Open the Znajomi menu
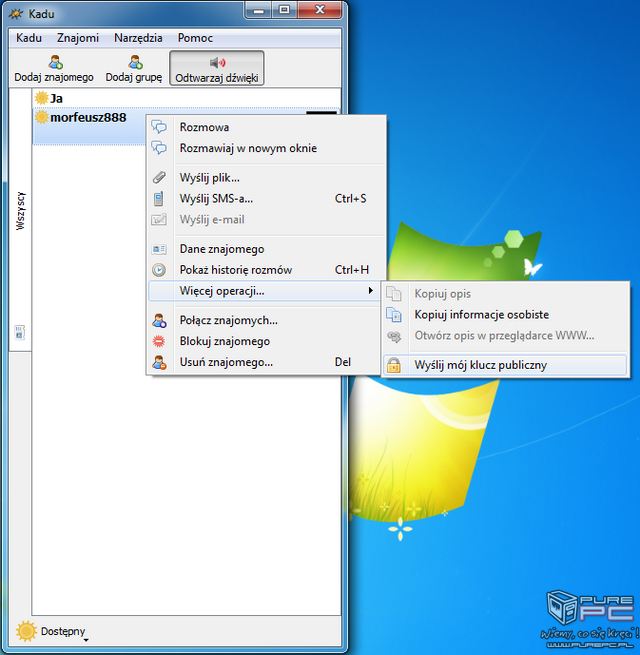 (x=78, y=38)
